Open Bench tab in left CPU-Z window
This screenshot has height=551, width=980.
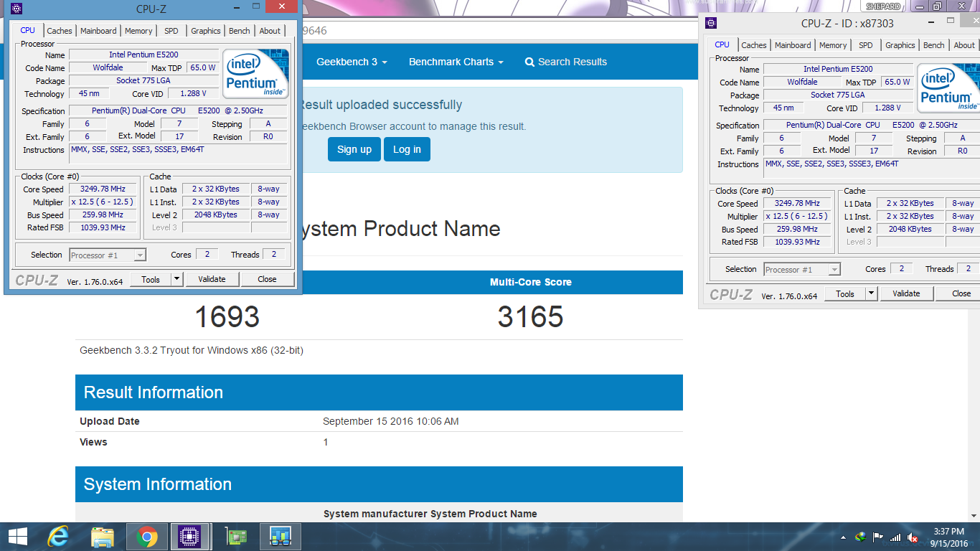(240, 31)
